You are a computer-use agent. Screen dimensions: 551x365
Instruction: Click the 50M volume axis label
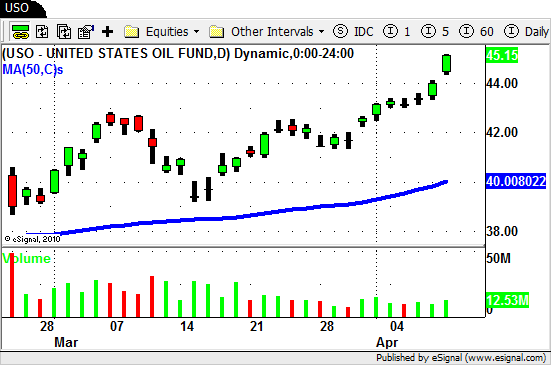(499, 259)
